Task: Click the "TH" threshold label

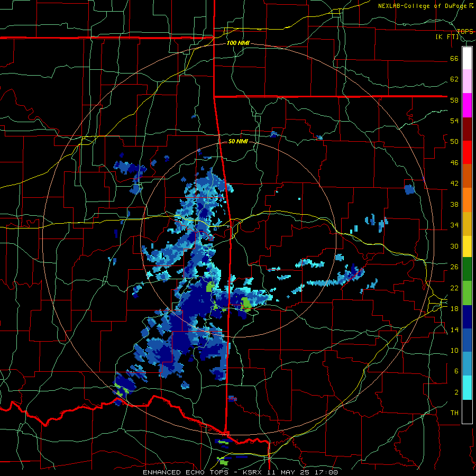Action: (454, 413)
